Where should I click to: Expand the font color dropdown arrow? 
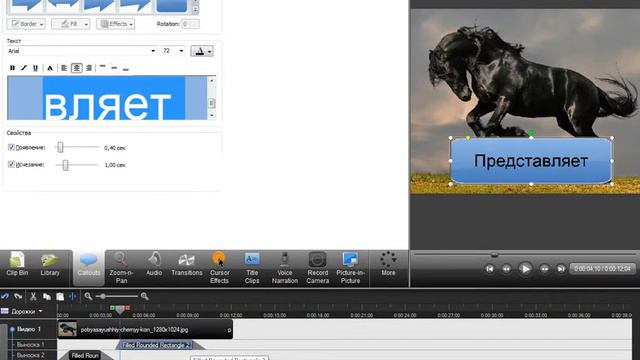click(210, 51)
